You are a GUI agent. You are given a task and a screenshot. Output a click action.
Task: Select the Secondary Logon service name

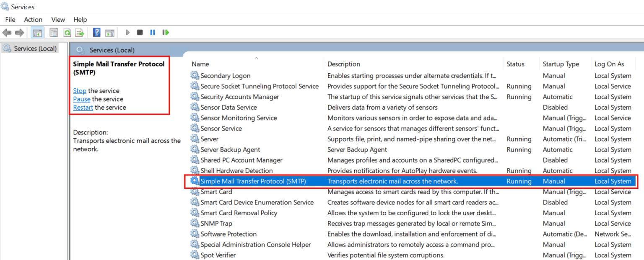tap(226, 76)
